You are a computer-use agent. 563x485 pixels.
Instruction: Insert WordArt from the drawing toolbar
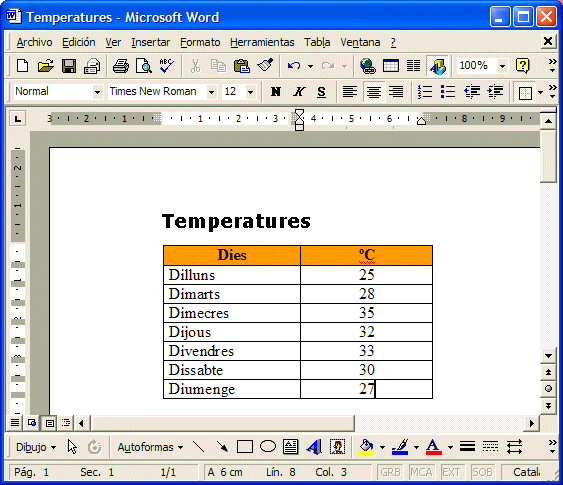pos(314,447)
